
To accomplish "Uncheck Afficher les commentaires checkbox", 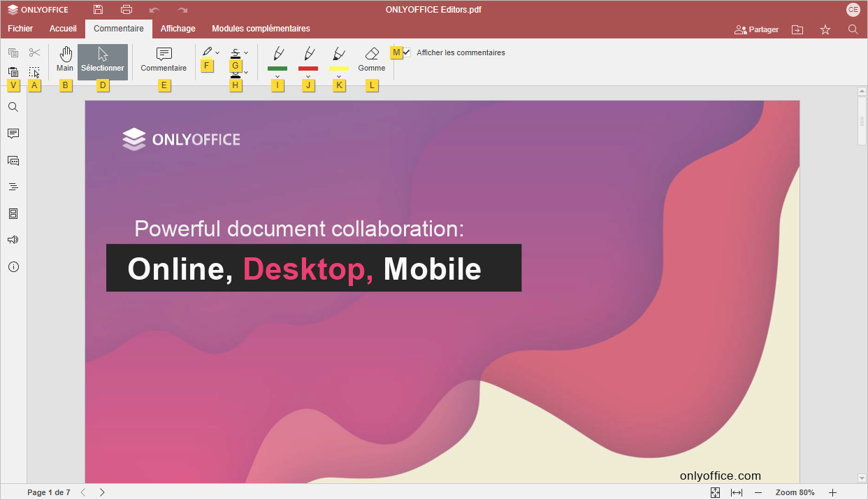I will coord(407,52).
